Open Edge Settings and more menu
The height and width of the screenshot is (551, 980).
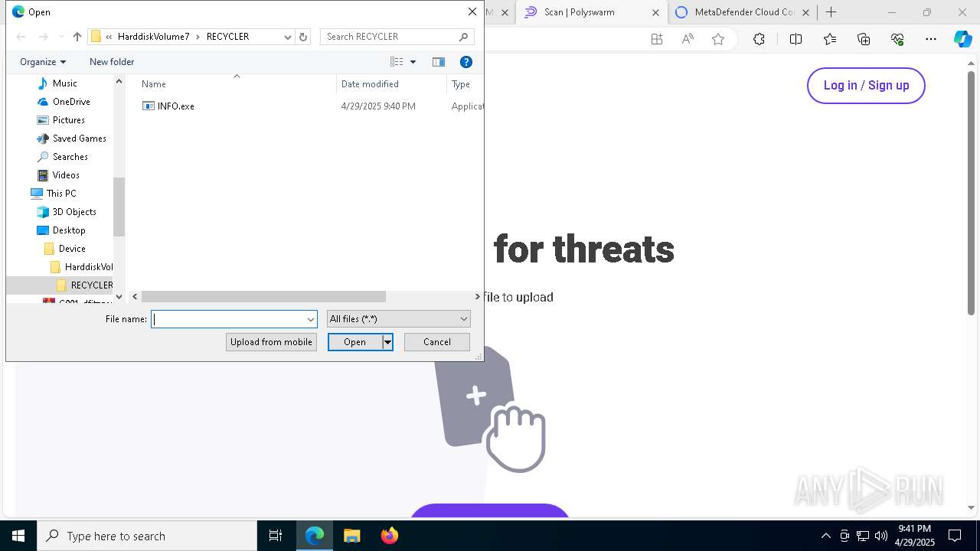[931, 39]
